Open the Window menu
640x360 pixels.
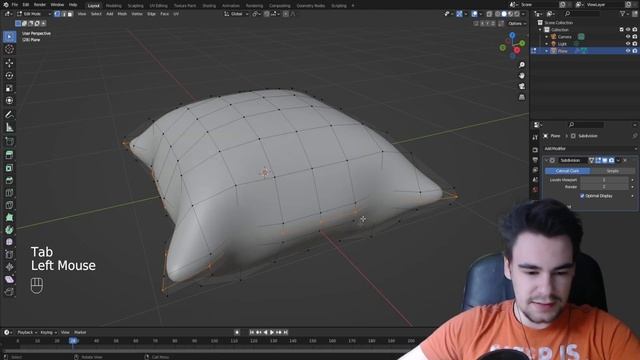point(57,4)
